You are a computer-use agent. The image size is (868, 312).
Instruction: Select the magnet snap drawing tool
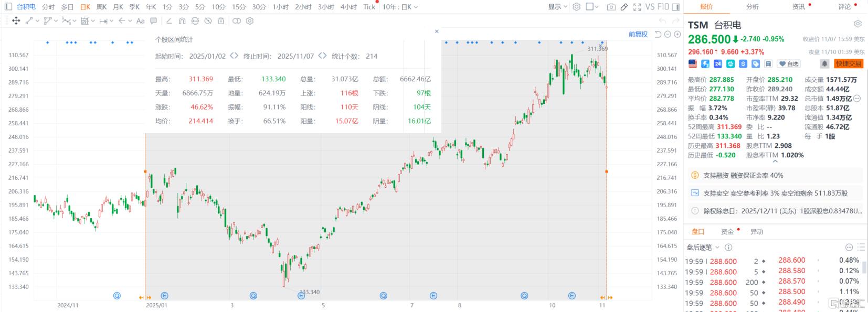182,21
